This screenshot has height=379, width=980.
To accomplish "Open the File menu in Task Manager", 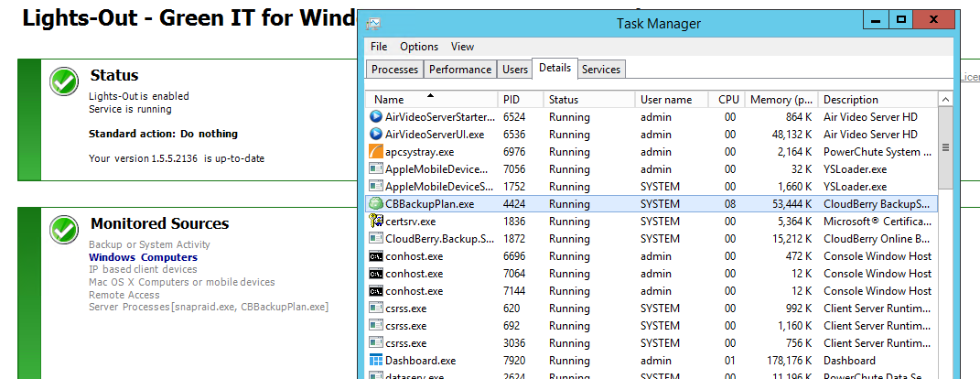I will (x=379, y=47).
